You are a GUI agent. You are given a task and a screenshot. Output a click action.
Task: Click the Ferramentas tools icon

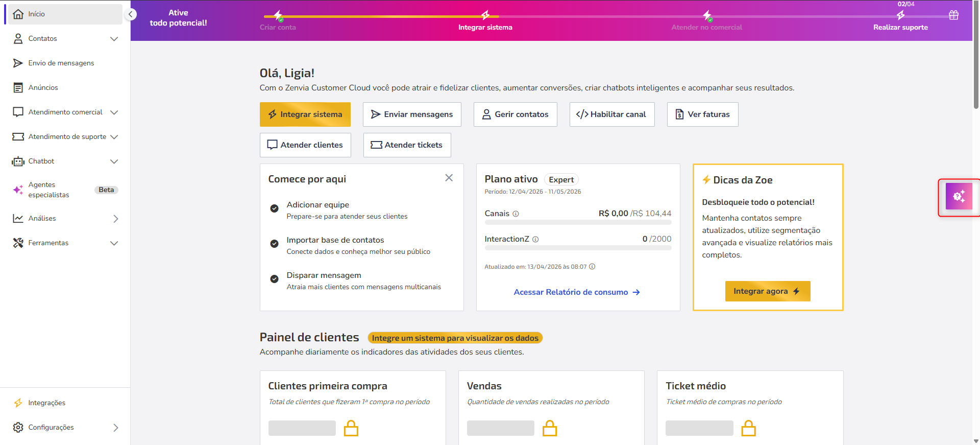[x=18, y=243]
